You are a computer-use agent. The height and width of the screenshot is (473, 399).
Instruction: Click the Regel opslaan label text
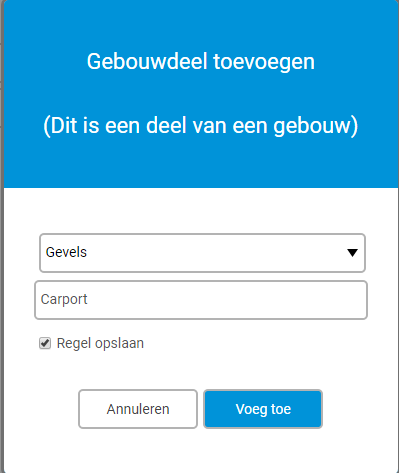coord(100,343)
